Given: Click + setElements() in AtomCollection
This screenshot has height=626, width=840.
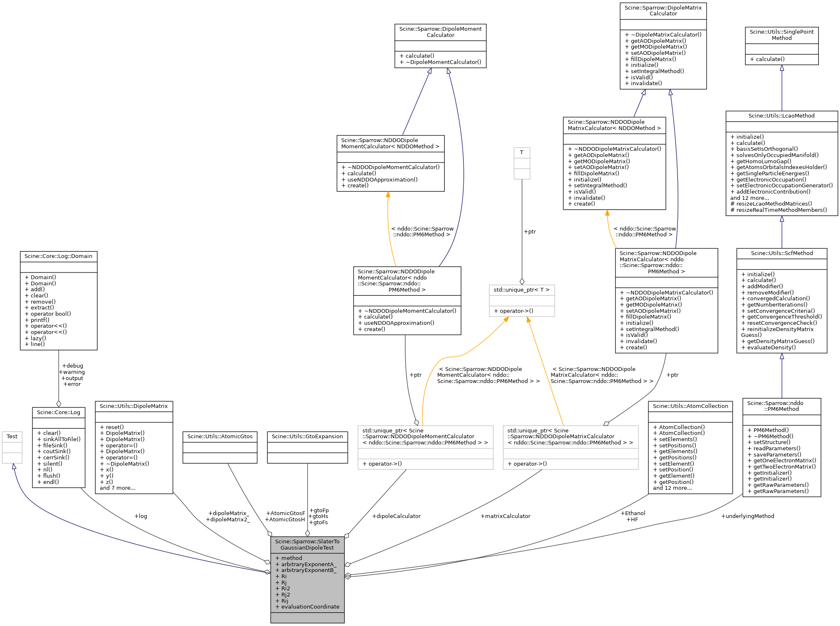Looking at the screenshot, I should click(675, 439).
